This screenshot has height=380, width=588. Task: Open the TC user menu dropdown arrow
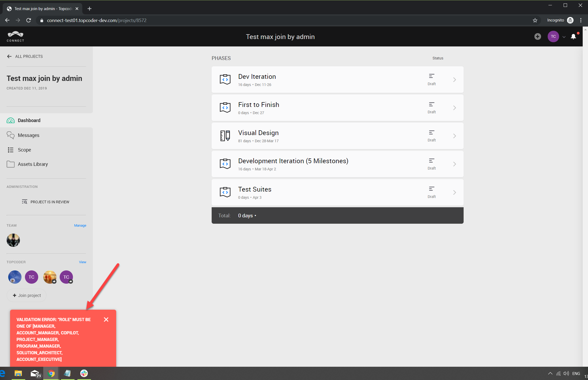(564, 37)
